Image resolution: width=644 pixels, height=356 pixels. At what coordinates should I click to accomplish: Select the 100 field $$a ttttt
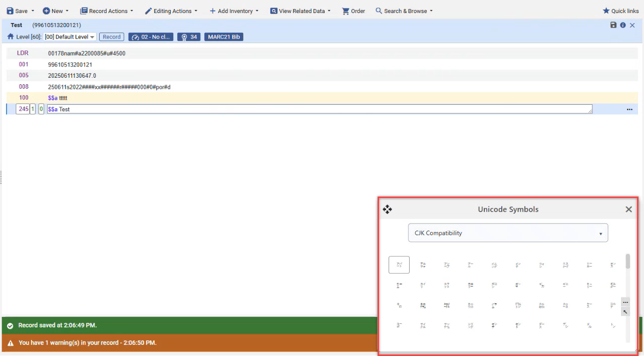tap(58, 98)
